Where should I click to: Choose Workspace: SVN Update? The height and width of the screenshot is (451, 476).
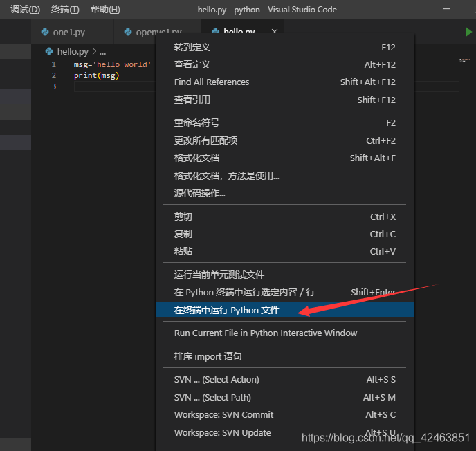click(285, 432)
